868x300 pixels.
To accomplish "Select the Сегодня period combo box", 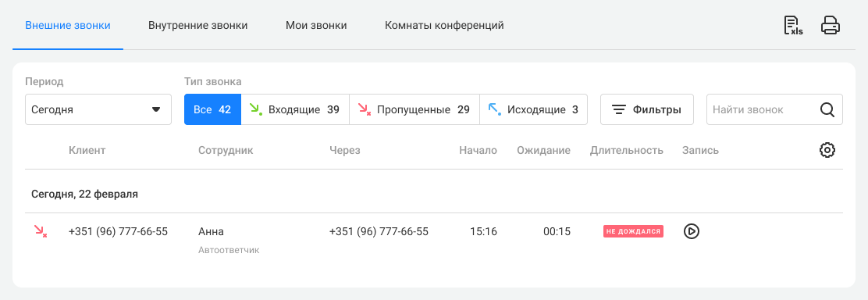I will pyautogui.click(x=98, y=110).
